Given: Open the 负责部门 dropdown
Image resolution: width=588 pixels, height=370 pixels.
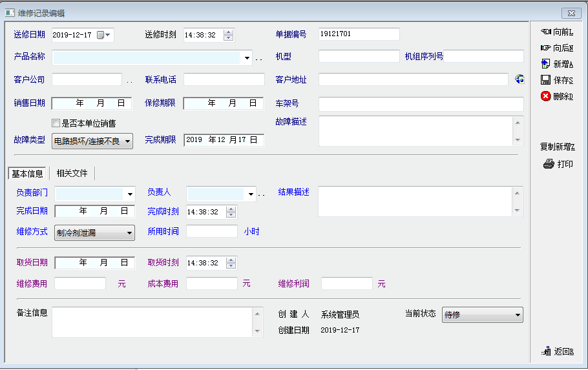Looking at the screenshot, I should coord(130,194).
